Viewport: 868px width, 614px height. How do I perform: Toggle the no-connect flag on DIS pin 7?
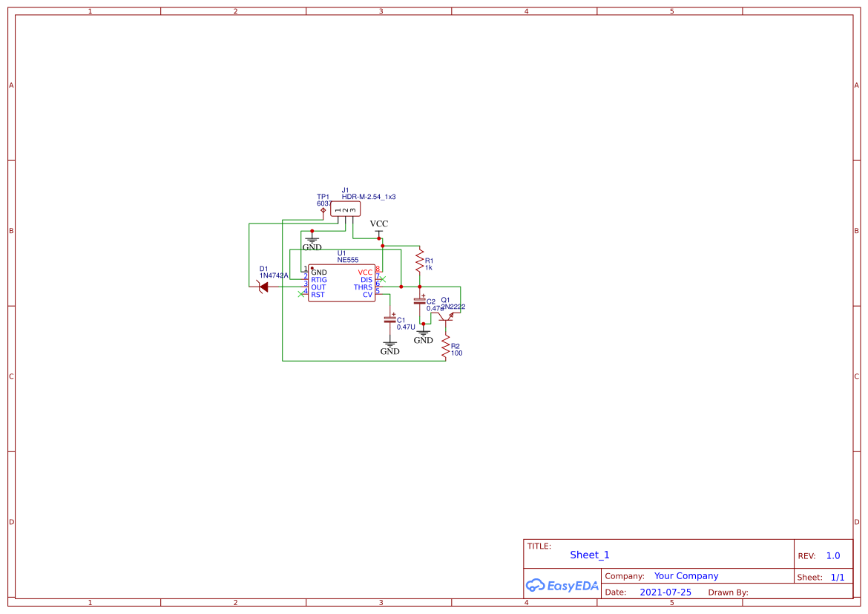pos(384,278)
